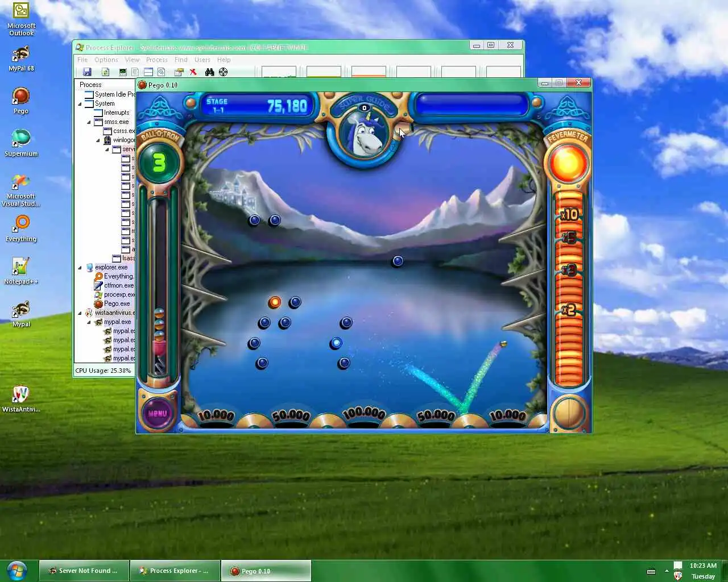Open the Pego desktop shortcut
The image size is (728, 582).
21,101
